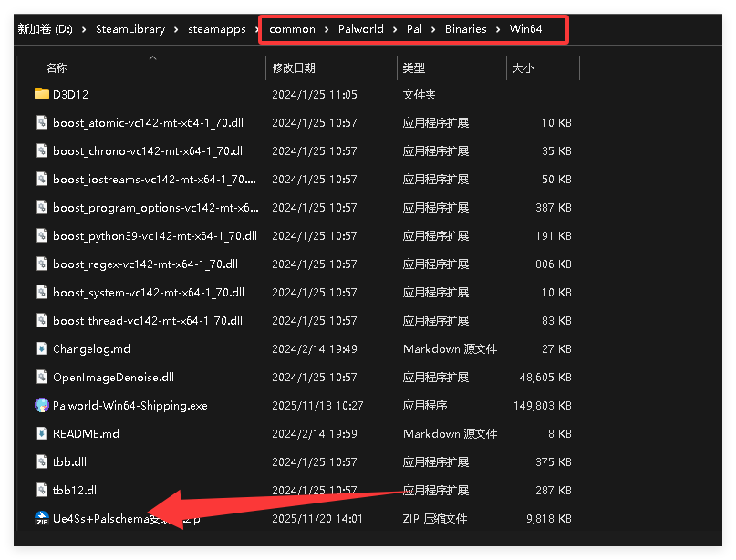Open the chevron after Binaries in breadcrumb
The width and height of the screenshot is (736, 560).
click(498, 29)
